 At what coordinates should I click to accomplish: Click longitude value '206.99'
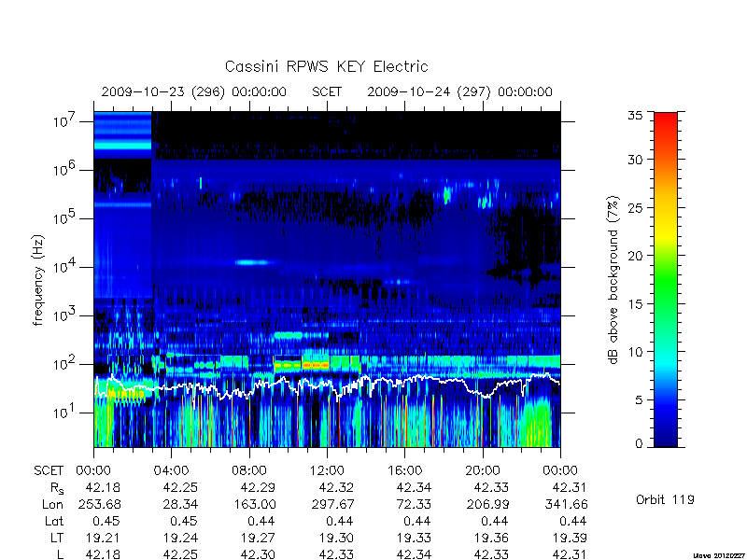tap(487, 504)
